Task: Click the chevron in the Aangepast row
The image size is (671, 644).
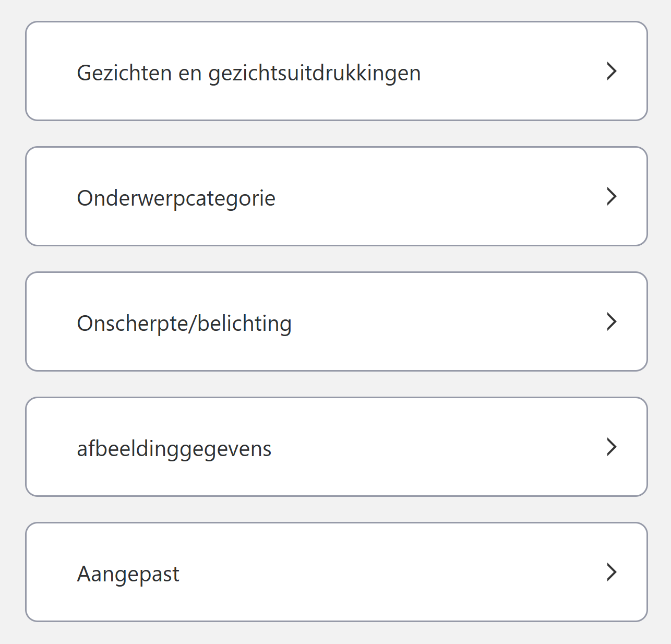Action: coord(612,572)
